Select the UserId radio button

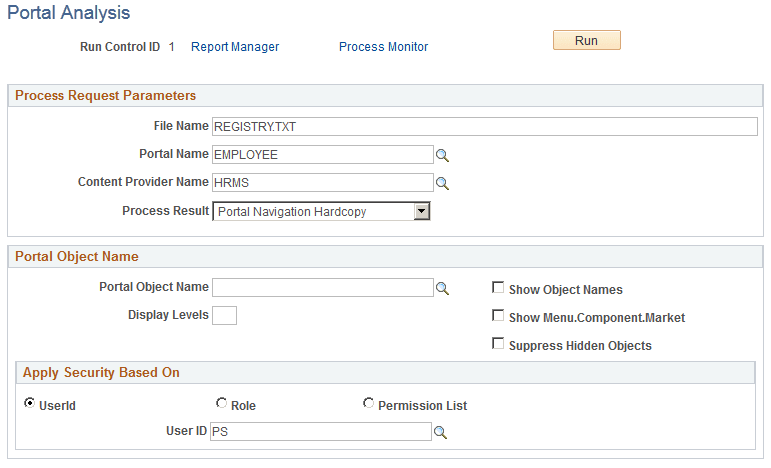(x=29, y=404)
